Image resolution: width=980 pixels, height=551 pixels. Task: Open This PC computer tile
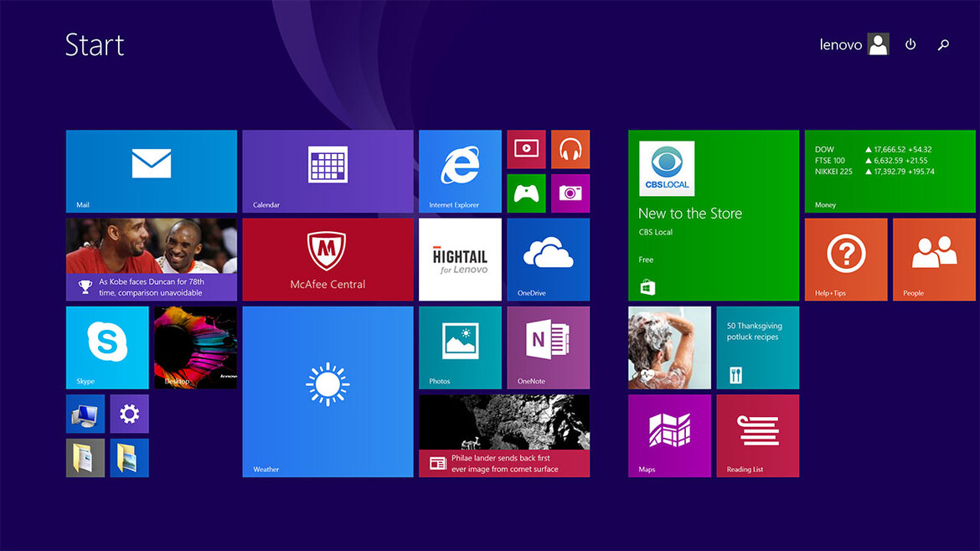point(85,414)
